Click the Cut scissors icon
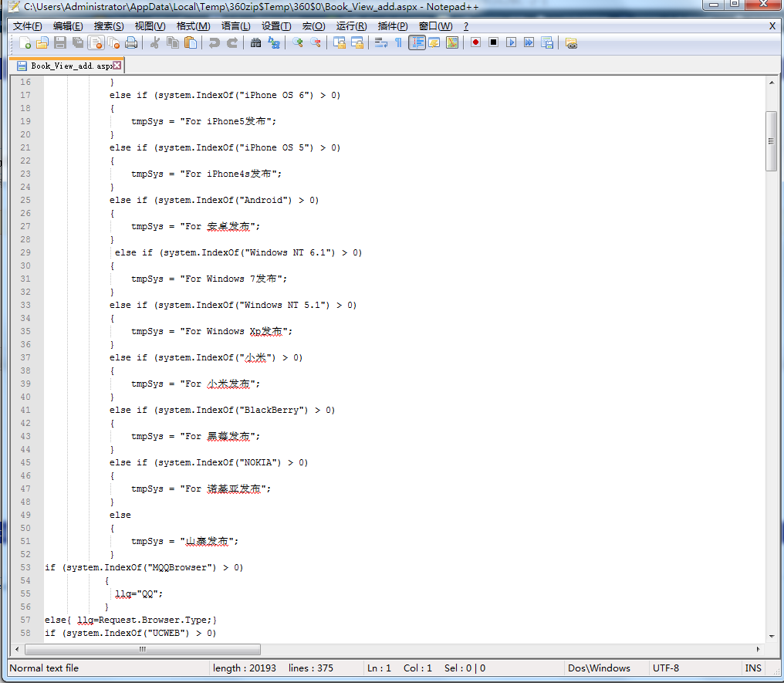The width and height of the screenshot is (784, 683). click(x=154, y=42)
